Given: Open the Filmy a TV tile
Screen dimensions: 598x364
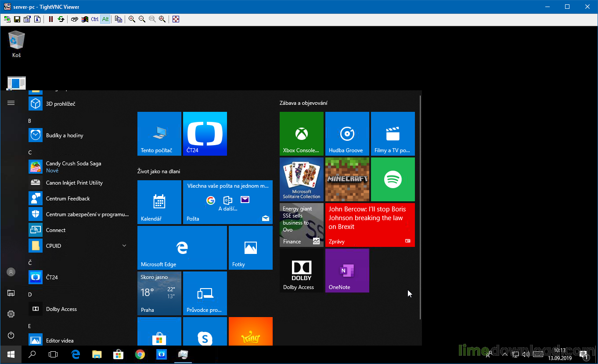Looking at the screenshot, I should tap(393, 134).
